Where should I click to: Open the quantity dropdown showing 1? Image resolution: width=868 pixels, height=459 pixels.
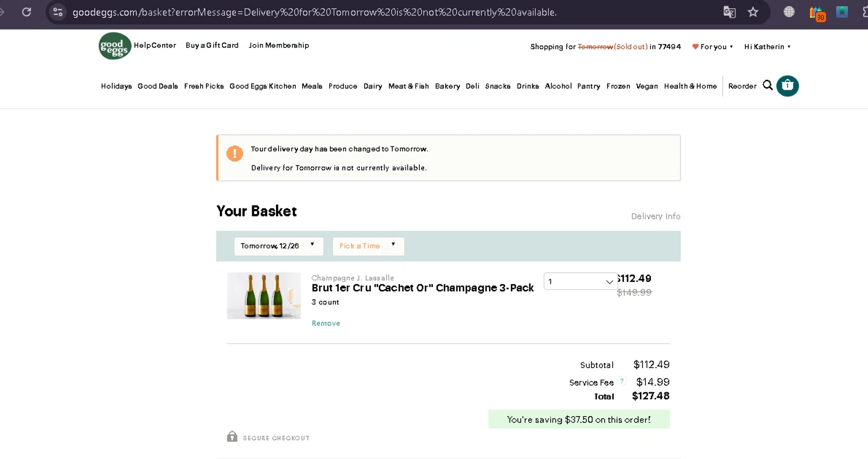580,281
